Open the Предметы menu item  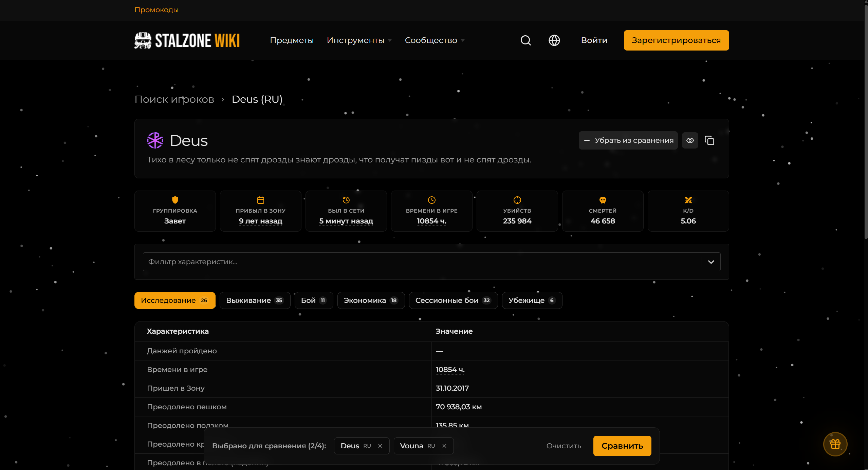click(x=292, y=40)
